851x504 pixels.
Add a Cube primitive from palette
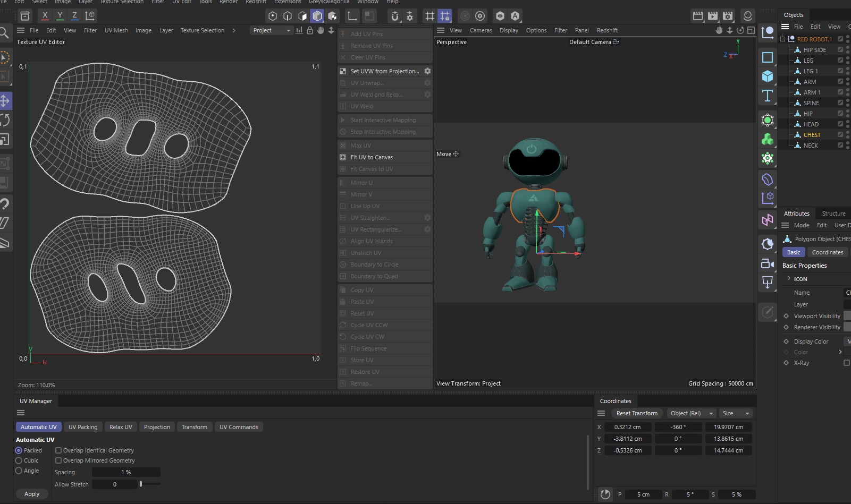[768, 76]
